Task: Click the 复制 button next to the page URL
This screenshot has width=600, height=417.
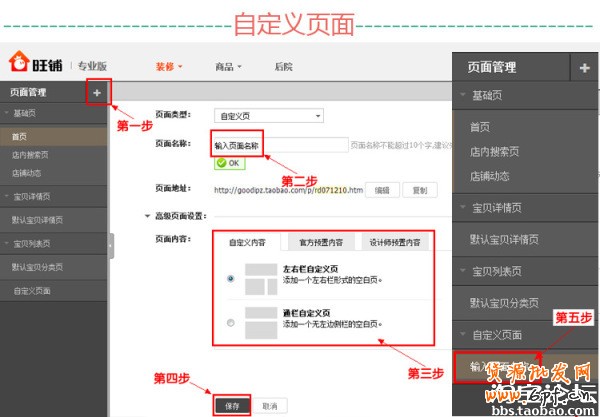Action: 419,189
